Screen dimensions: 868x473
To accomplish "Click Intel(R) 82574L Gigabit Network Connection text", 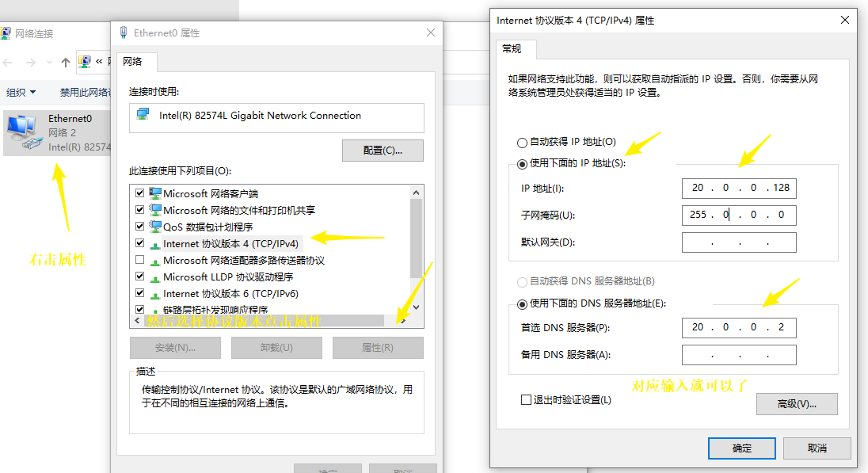I will (261, 115).
